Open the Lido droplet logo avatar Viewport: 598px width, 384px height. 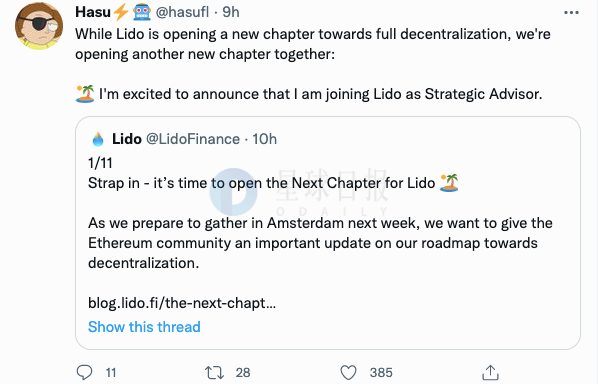pyautogui.click(x=98, y=139)
